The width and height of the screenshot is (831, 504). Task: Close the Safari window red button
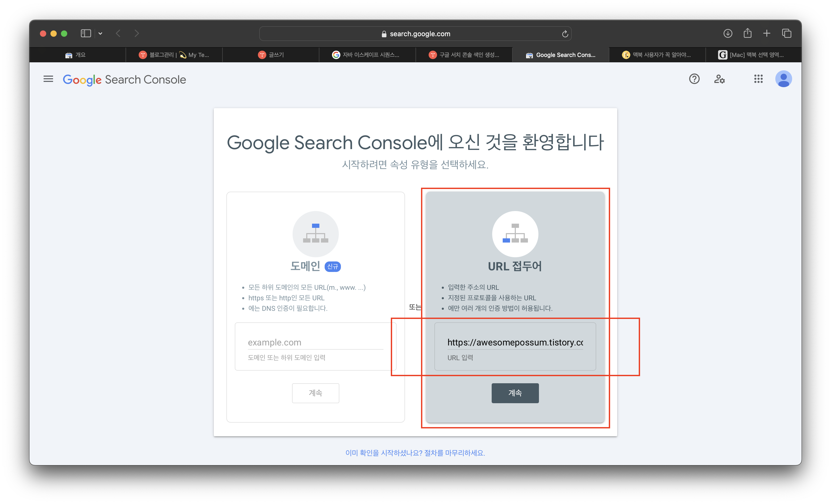(x=43, y=33)
